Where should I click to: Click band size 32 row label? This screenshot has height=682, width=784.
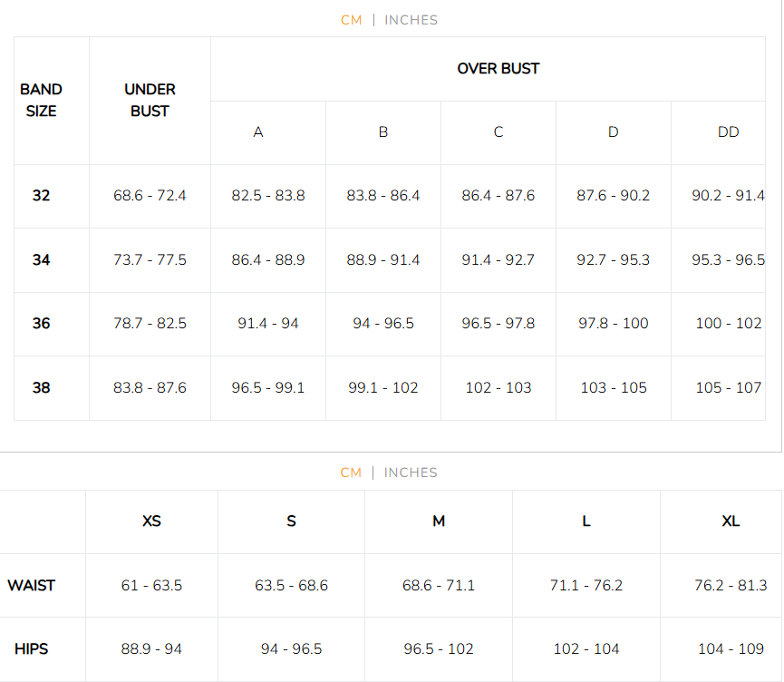(42, 196)
